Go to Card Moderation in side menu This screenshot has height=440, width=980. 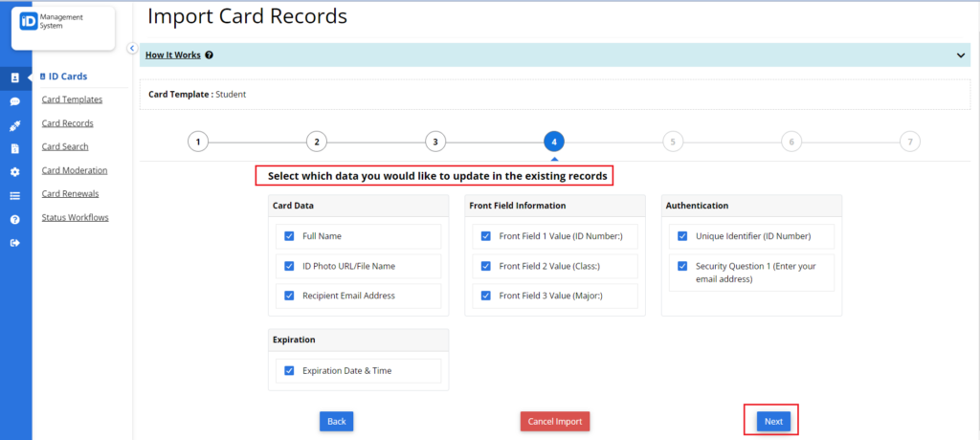[75, 170]
